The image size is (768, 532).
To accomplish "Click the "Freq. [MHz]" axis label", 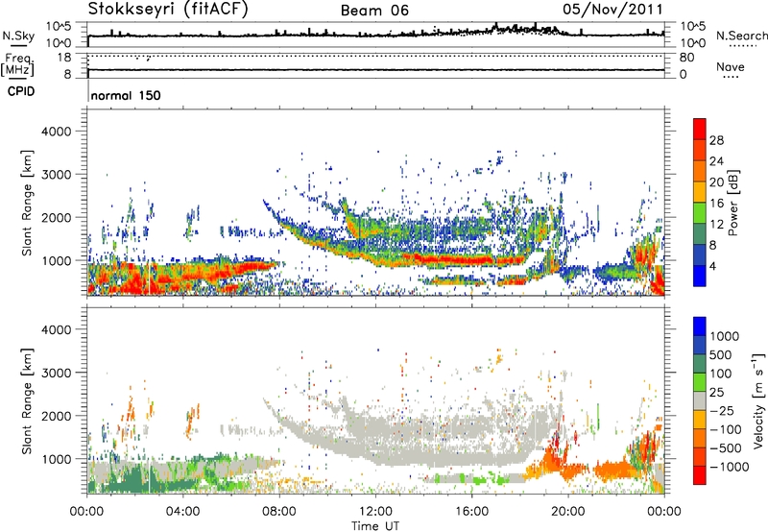I will tap(17, 65).
